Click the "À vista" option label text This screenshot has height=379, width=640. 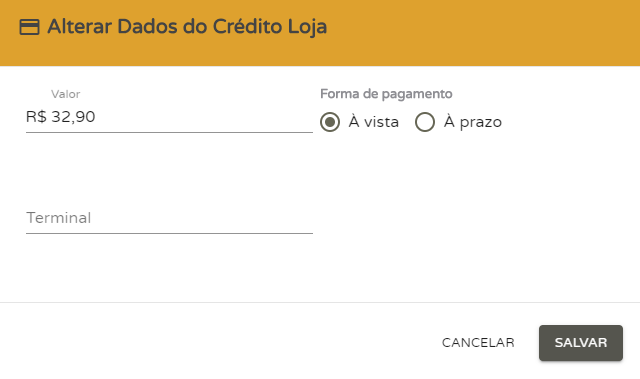[373, 122]
